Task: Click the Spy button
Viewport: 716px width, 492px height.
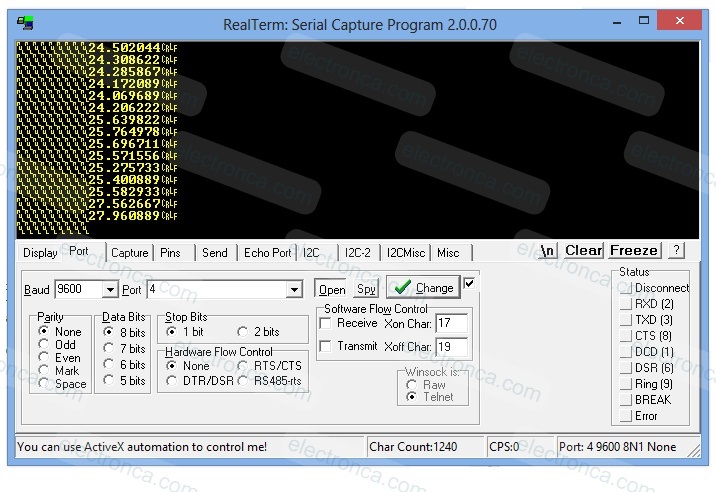Action: (366, 289)
